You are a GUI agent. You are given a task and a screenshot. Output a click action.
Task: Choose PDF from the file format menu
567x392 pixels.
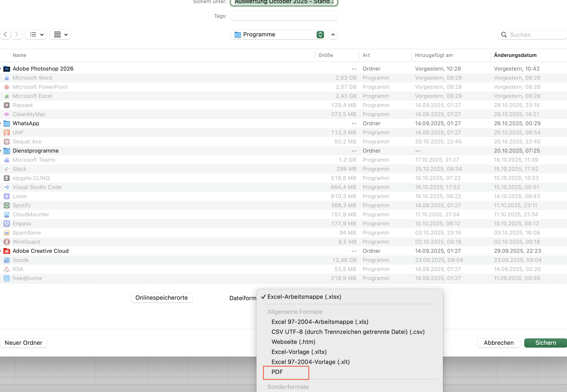[277, 372]
